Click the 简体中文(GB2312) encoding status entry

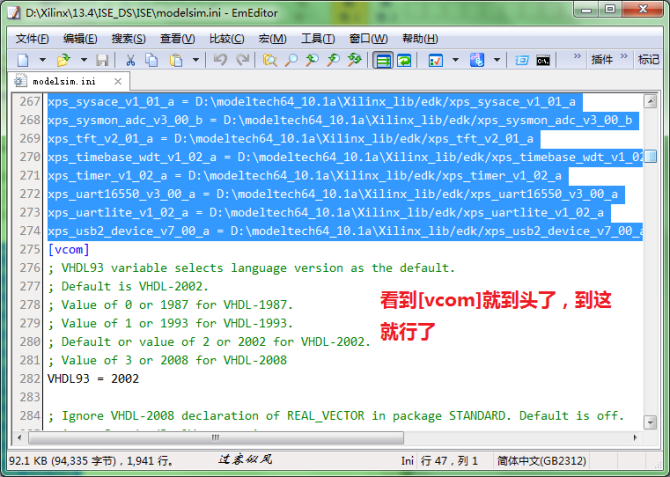pos(541,461)
